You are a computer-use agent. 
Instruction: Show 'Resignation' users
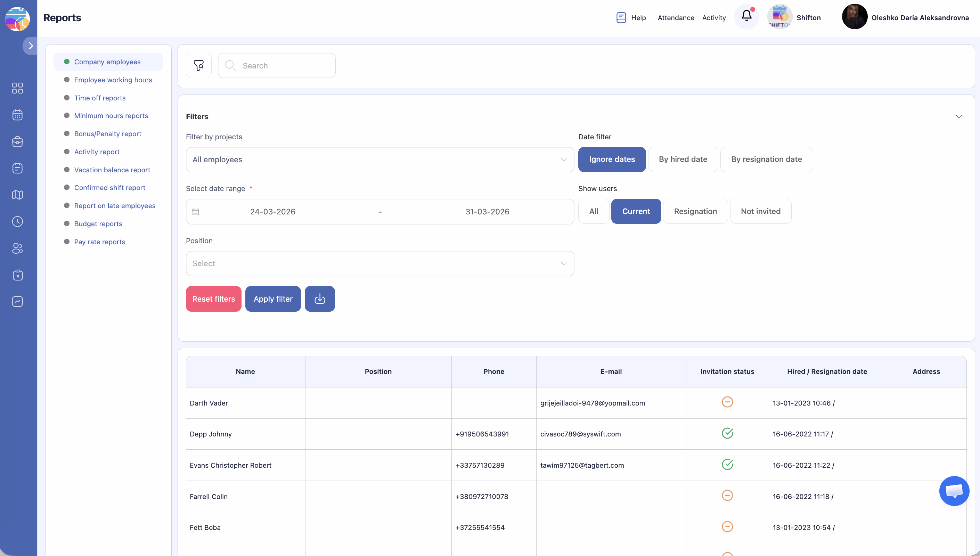[x=695, y=211]
